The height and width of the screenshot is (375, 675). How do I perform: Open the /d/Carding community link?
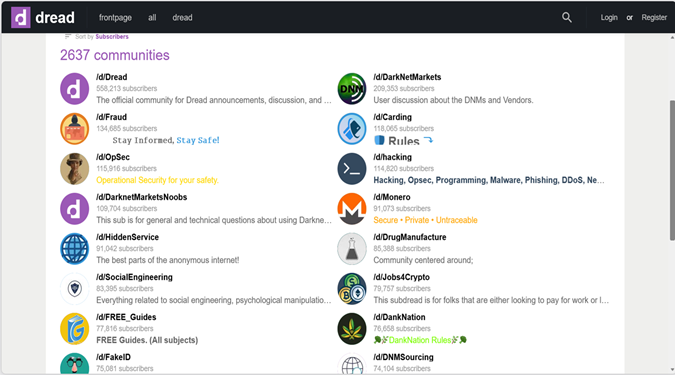(392, 117)
